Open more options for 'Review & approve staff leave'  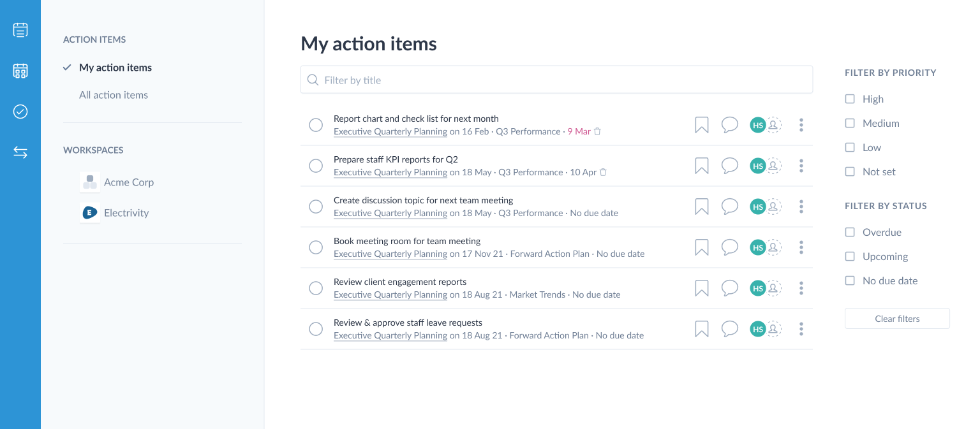801,329
